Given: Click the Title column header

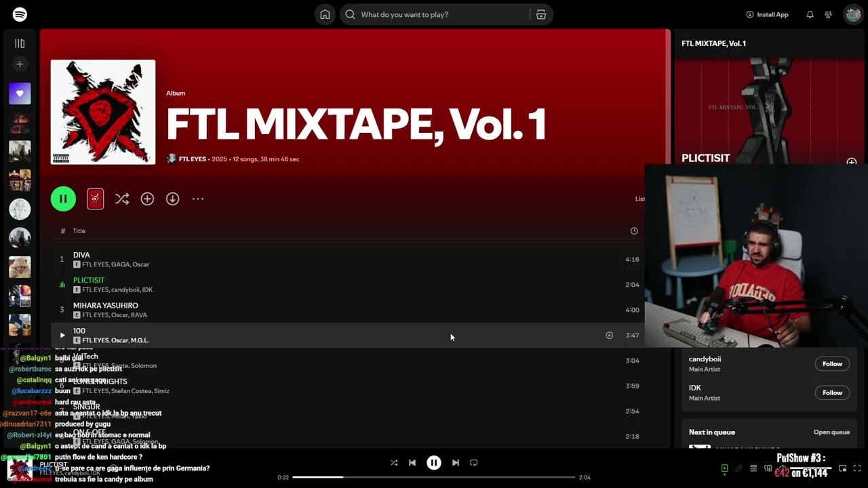Looking at the screenshot, I should (x=79, y=230).
